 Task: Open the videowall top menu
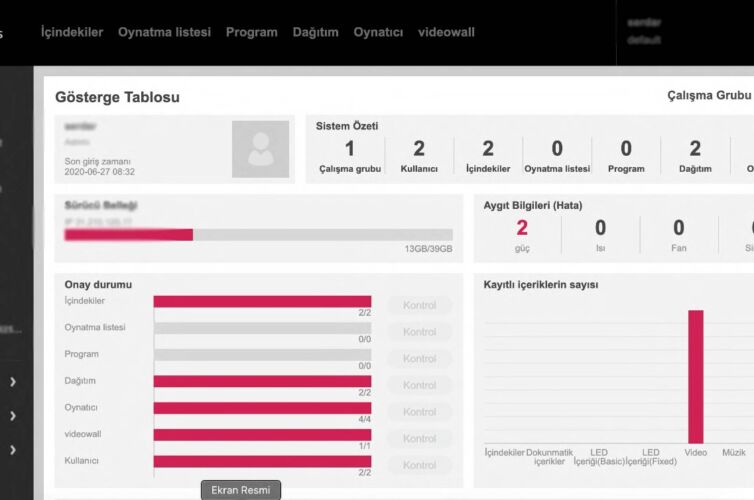click(446, 32)
